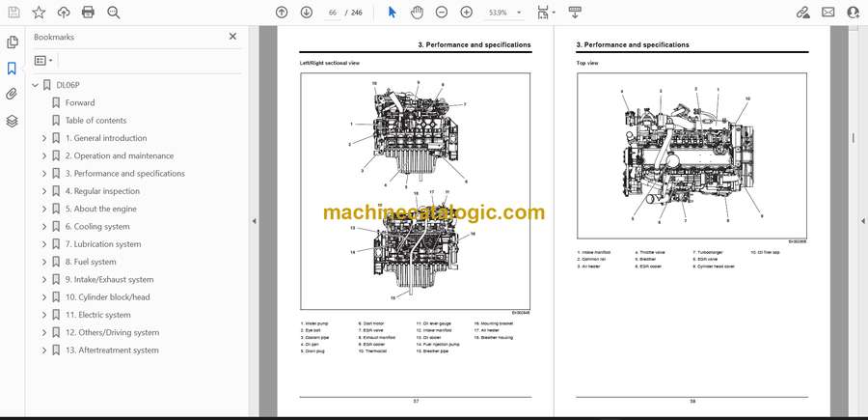The image size is (868, 420).
Task: Jump to 11. Electric system
Action: coord(98,315)
